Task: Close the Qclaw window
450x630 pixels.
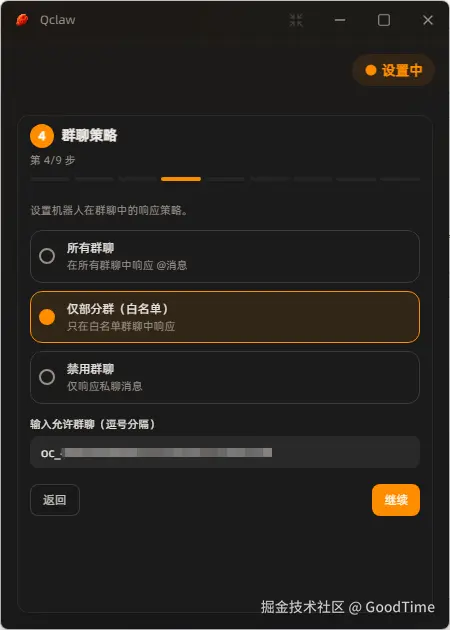Action: pos(428,20)
